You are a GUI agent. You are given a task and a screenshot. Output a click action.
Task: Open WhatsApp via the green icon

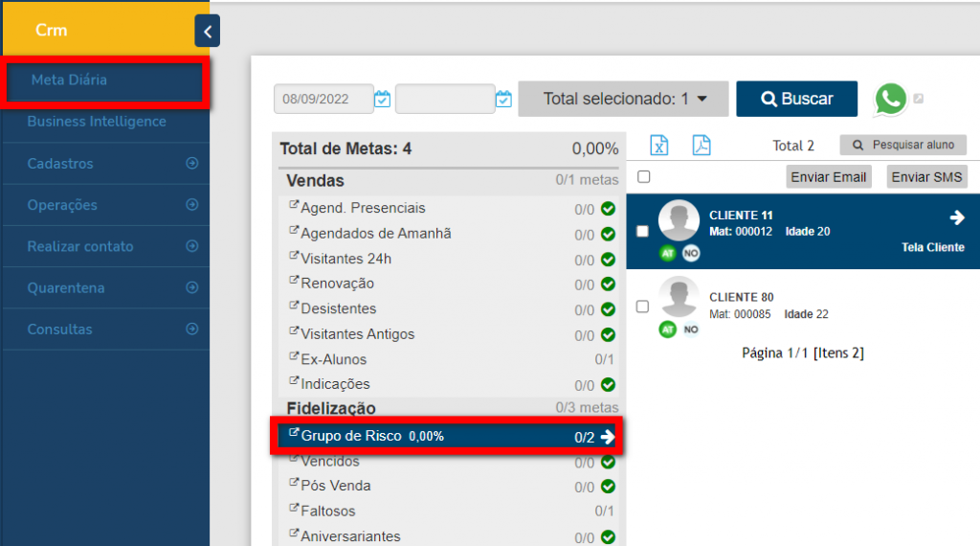coord(890,99)
